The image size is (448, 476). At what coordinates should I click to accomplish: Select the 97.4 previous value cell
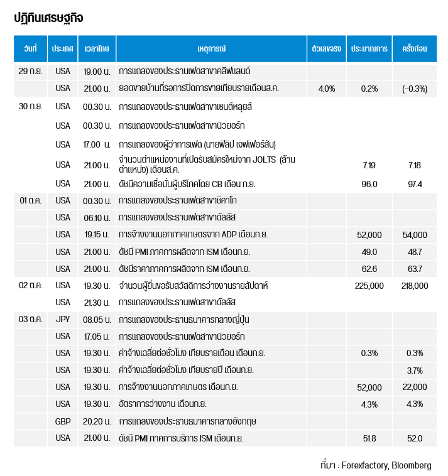tap(414, 184)
